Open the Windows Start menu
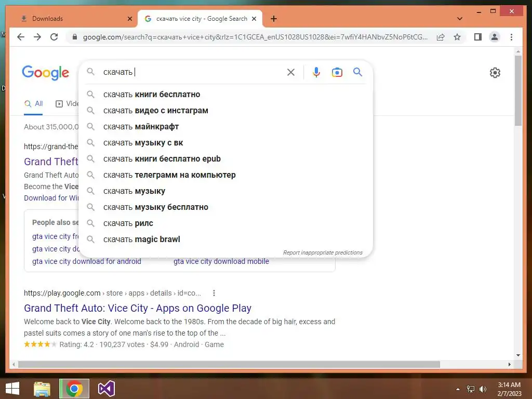Image resolution: width=532 pixels, height=399 pixels. (12, 389)
